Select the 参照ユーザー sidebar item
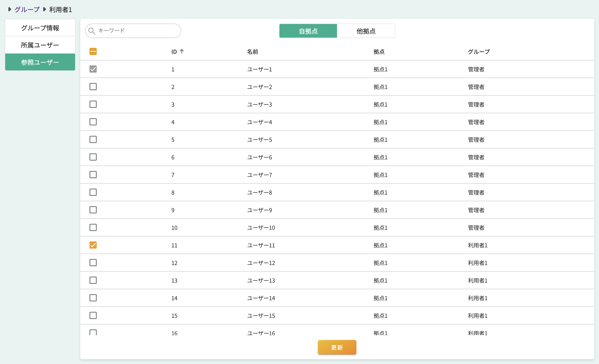Screen dimensions: 599x364 pyautogui.click(x=40, y=62)
